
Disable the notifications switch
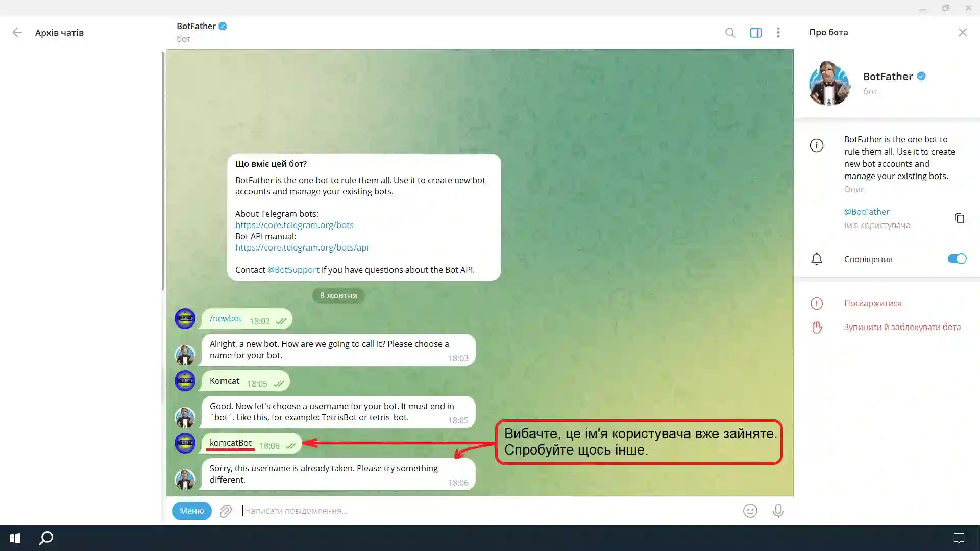coord(957,259)
